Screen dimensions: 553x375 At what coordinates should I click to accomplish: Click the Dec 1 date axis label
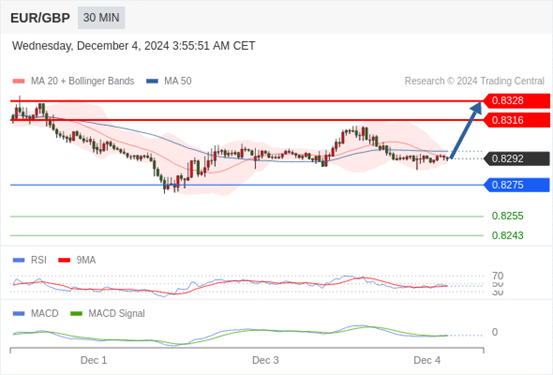tap(93, 360)
